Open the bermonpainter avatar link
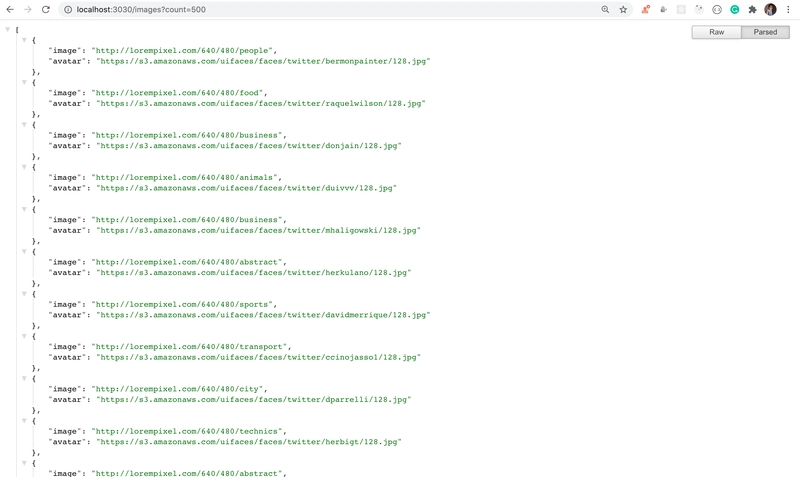Screen dimensions: 800x477 263,61
